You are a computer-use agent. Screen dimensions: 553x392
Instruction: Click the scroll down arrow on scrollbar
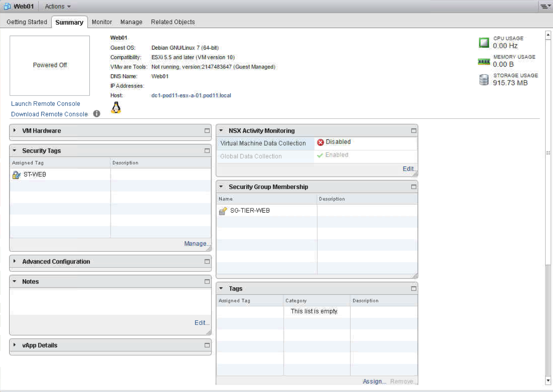coord(548,381)
